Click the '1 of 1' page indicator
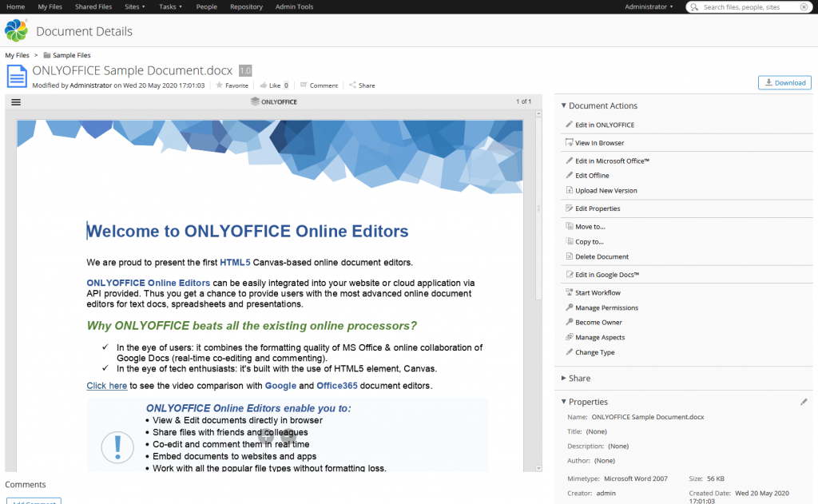The height and width of the screenshot is (504, 818). point(524,101)
